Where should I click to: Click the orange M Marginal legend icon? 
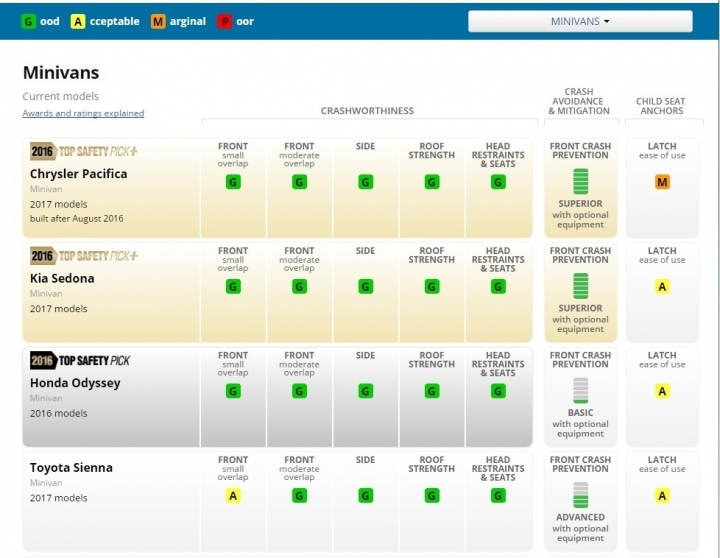coord(158,21)
